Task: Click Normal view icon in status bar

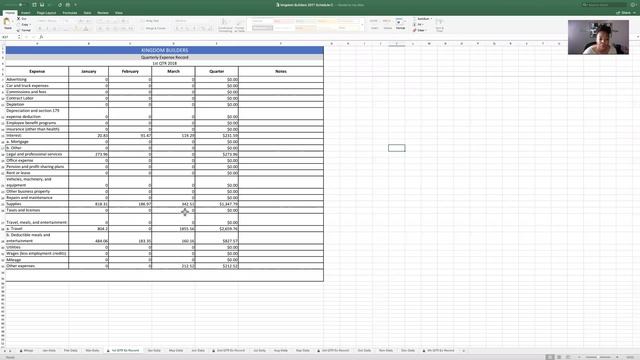Action: (550, 357)
